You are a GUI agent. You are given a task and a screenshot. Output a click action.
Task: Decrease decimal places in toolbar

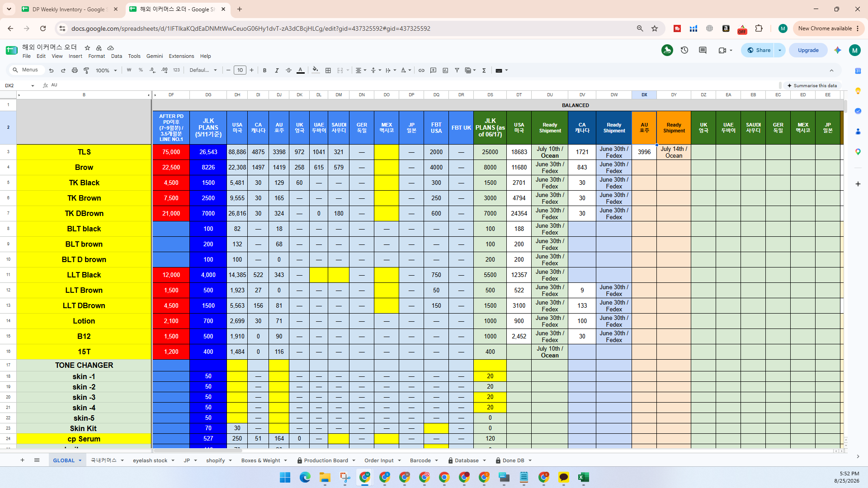(152, 70)
